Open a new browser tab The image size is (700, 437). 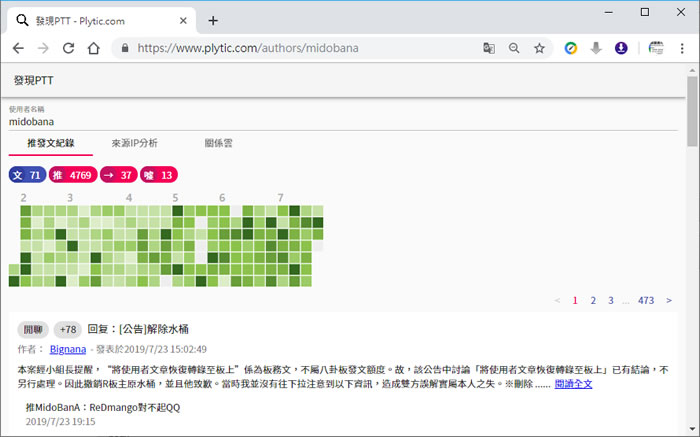(x=213, y=21)
